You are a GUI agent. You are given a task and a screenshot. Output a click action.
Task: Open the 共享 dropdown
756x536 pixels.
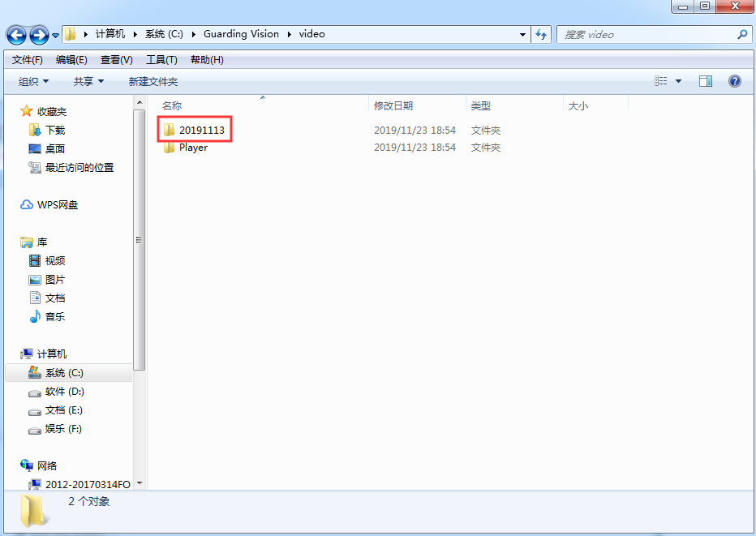coord(88,81)
